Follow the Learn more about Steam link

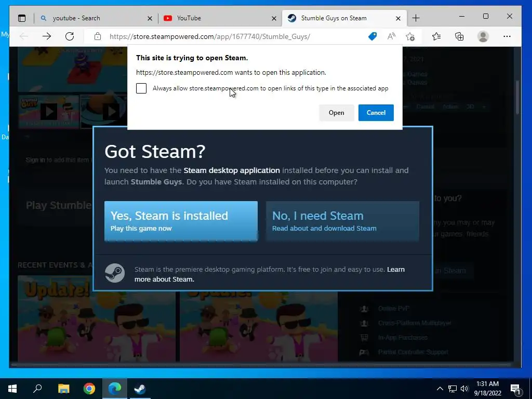pos(269,274)
